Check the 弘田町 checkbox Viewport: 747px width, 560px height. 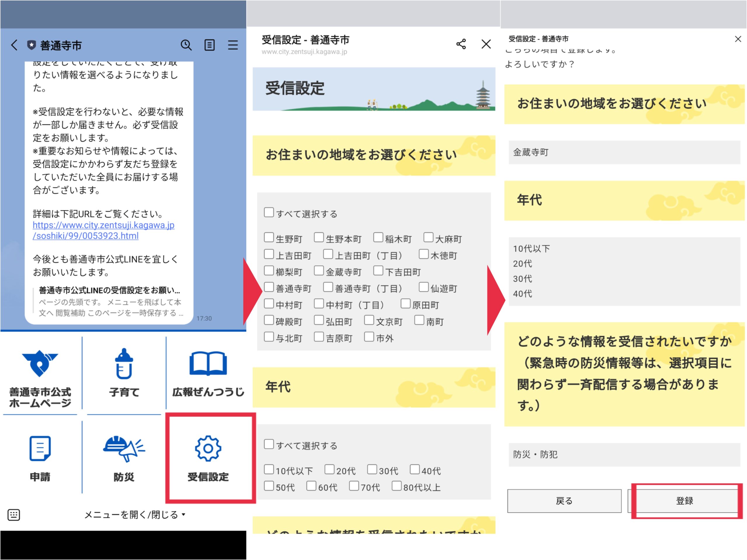[x=319, y=320]
